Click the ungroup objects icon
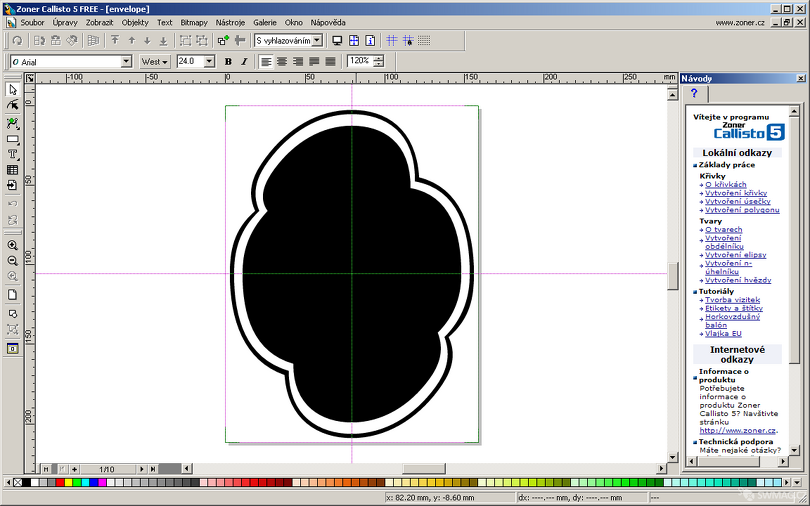Viewport: 810px width, 506px height. [202, 41]
